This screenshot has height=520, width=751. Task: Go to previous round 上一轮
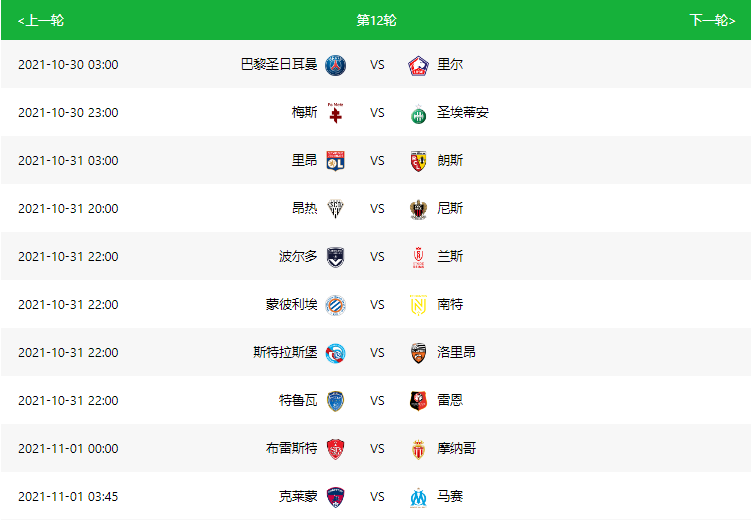coord(41,20)
